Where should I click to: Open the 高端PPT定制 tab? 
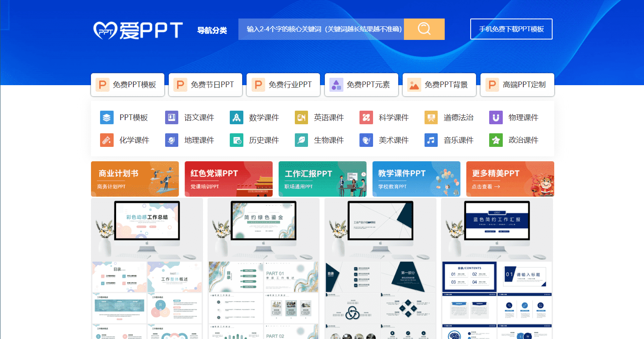click(517, 85)
